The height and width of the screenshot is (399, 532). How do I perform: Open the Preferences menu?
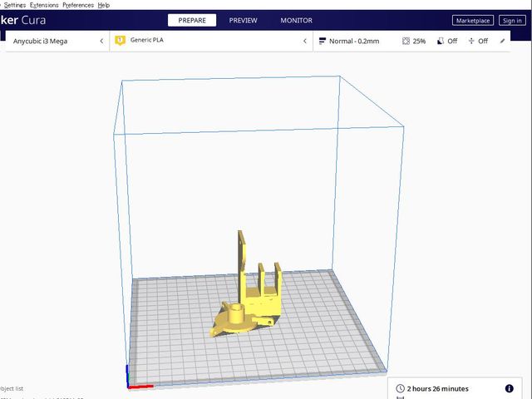coord(78,5)
